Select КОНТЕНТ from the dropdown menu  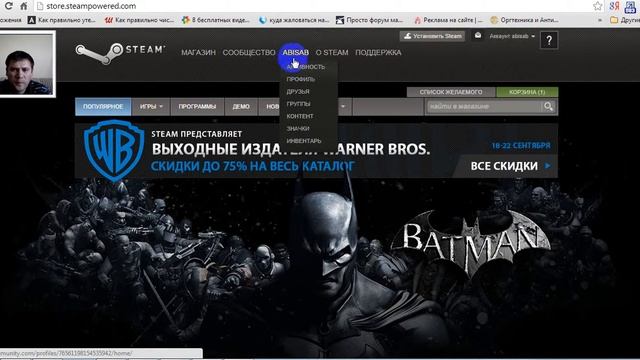(x=300, y=116)
